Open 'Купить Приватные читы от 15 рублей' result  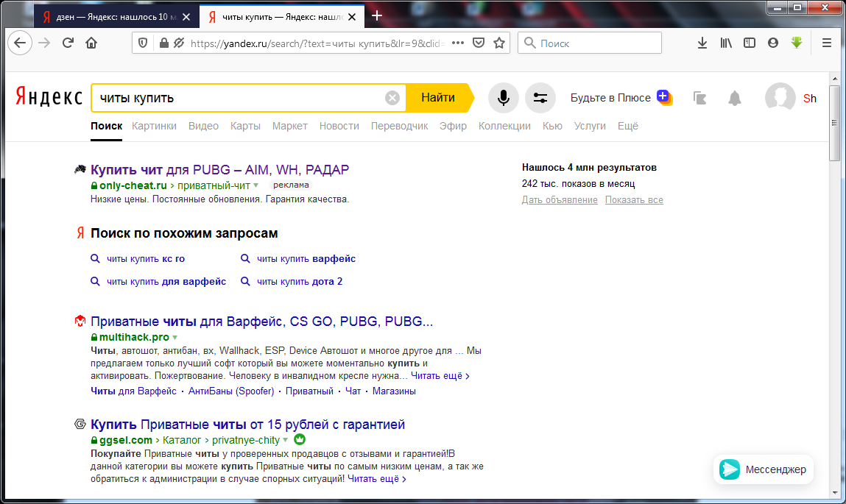click(247, 425)
